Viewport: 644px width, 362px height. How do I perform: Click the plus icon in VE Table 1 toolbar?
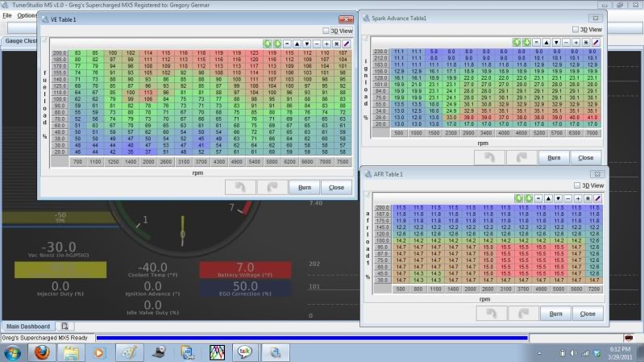326,44
